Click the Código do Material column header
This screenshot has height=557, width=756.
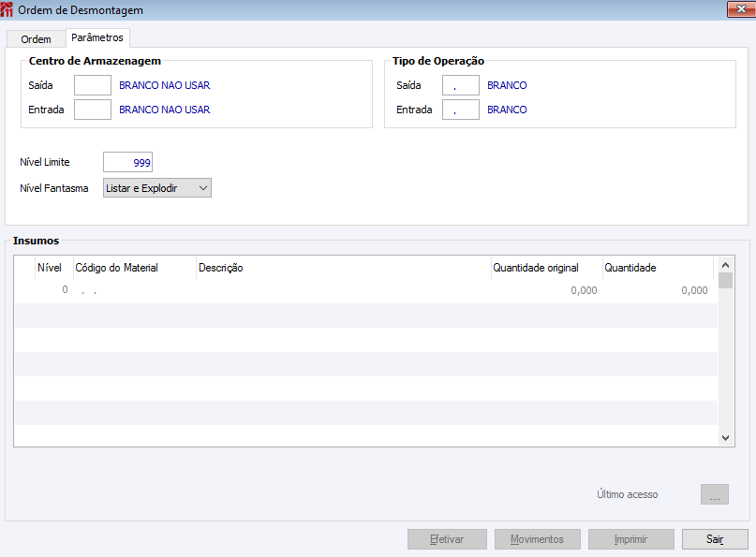point(135,268)
